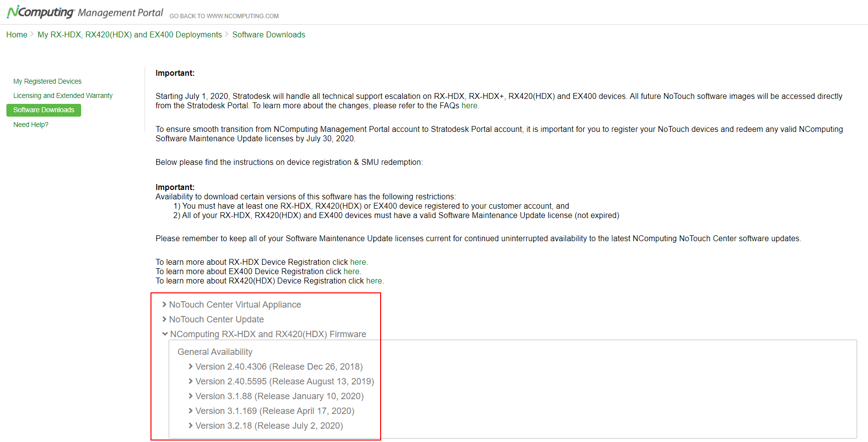Expand Version 2.40.5595 chevron
The height and width of the screenshot is (442, 868).
click(191, 381)
